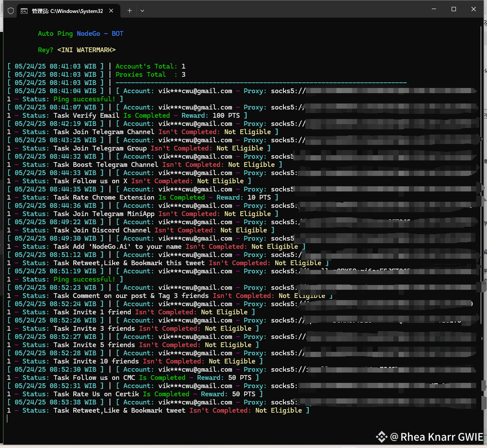This screenshot has height=448, width=487.
Task: Click the 'Task Boost Telegram Channel' status line
Action: (x=145, y=165)
